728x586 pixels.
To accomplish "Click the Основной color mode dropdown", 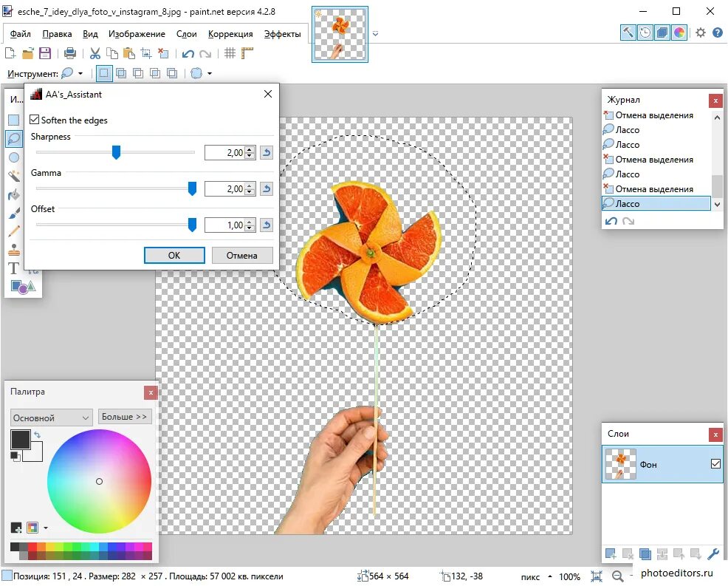I will (51, 418).
